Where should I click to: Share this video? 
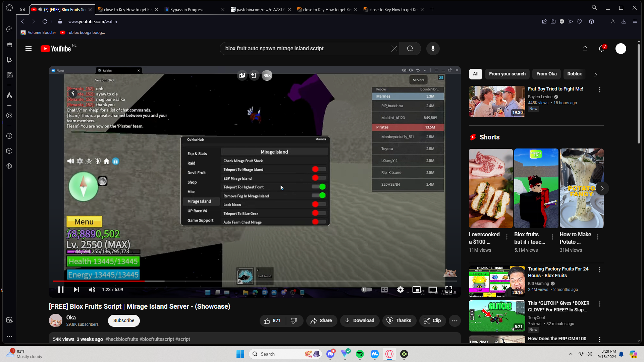(x=321, y=321)
